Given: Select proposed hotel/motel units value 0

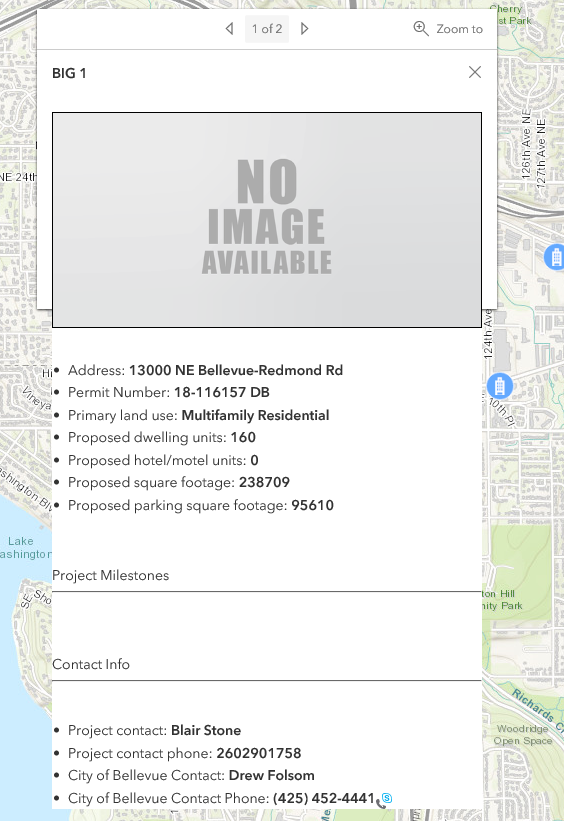Looking at the screenshot, I should (255, 460).
